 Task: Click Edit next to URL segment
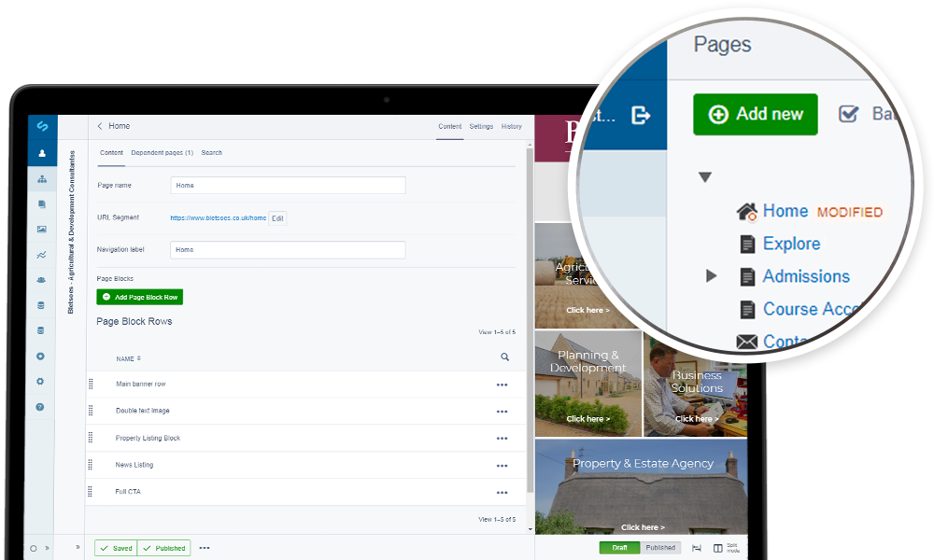point(277,218)
